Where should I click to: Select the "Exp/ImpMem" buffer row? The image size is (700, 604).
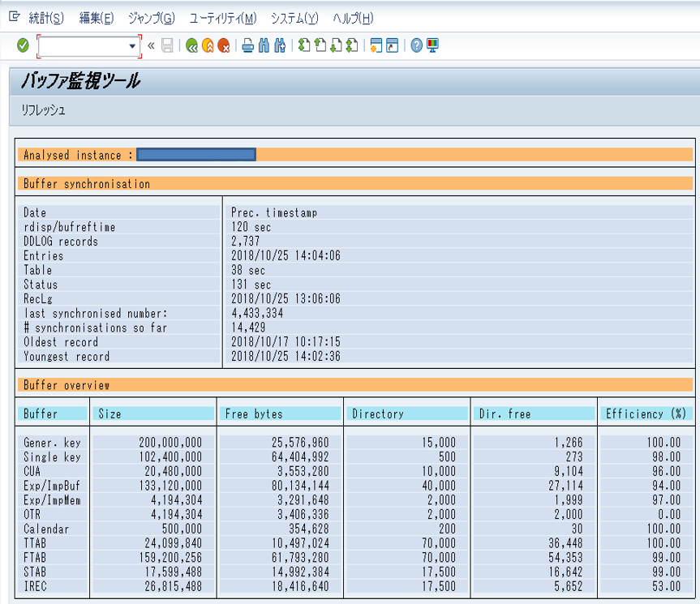[354, 500]
